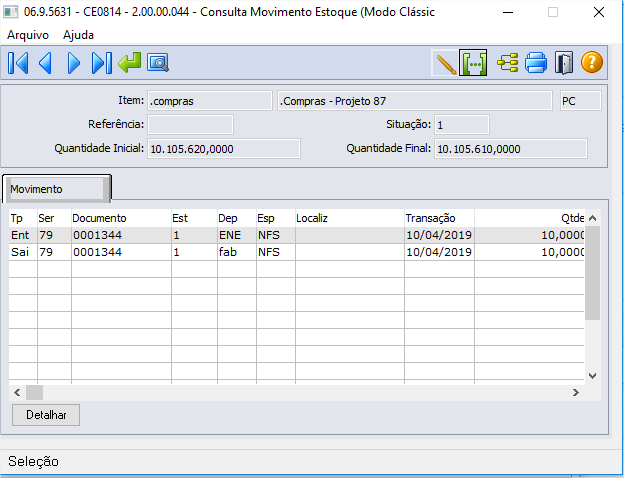This screenshot has width=624, height=478.
Task: Click the Item field with .compras
Action: [210, 101]
